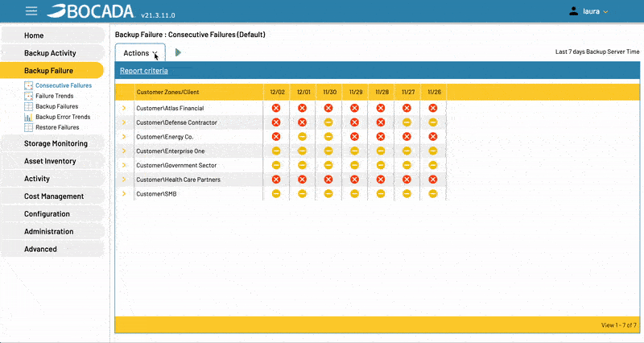This screenshot has height=343, width=644.
Task: Click Government Sector yellow icon for 11/30
Action: [x=328, y=165]
